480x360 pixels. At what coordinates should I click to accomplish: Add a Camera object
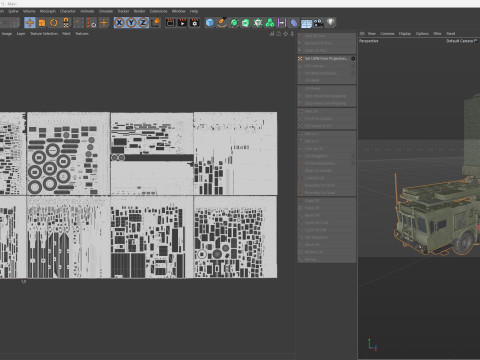[319, 23]
